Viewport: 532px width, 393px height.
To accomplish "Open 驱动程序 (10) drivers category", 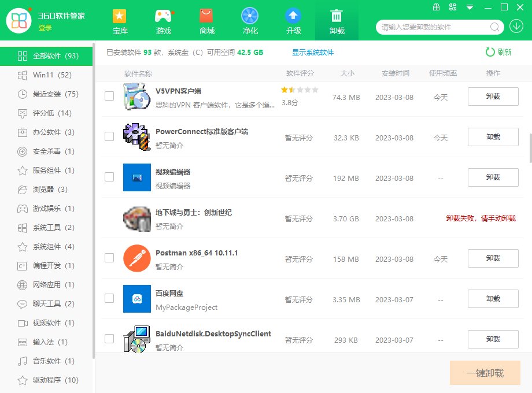I will [x=46, y=380].
